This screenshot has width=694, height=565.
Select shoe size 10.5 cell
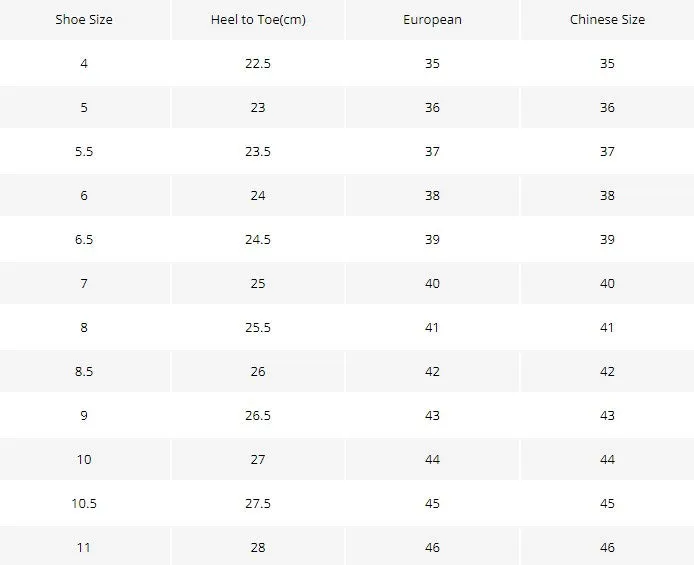click(x=84, y=504)
